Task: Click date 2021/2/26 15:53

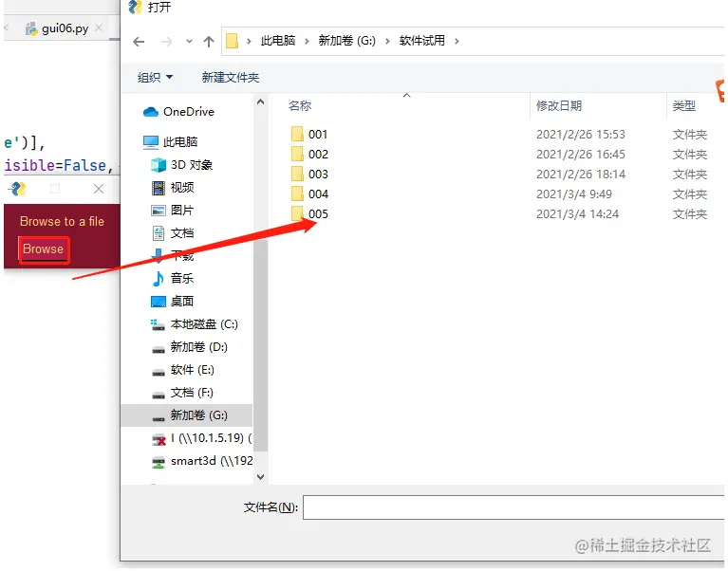Action: [x=580, y=135]
